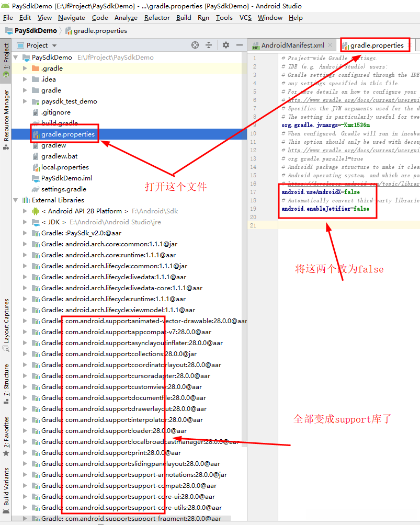The height and width of the screenshot is (525, 420).
Task: Expand Gradle: android.arch.core:common:1.1.1@jar
Action: [x=25, y=244]
